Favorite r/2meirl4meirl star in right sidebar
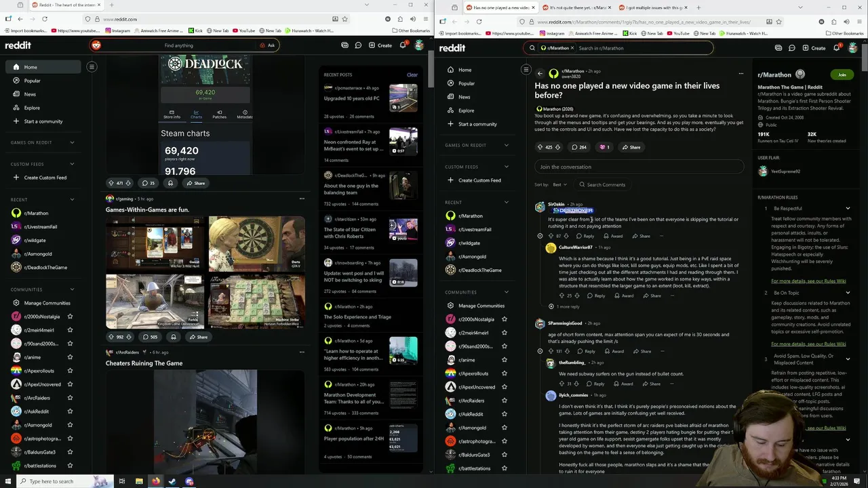This screenshot has height=488, width=868. tap(504, 333)
